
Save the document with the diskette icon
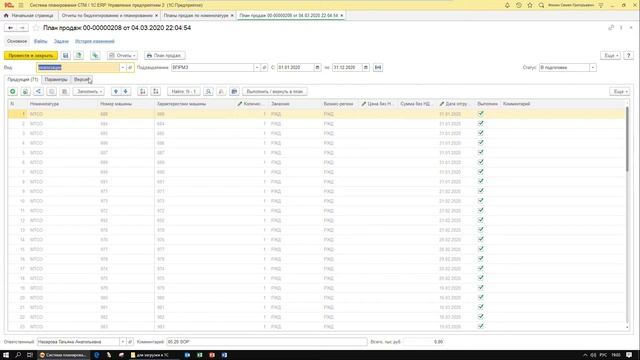66,56
